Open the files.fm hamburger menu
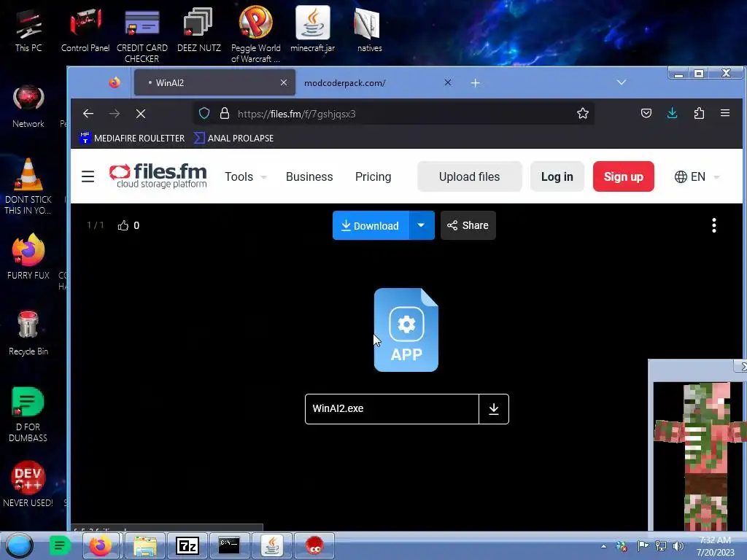 pyautogui.click(x=88, y=176)
